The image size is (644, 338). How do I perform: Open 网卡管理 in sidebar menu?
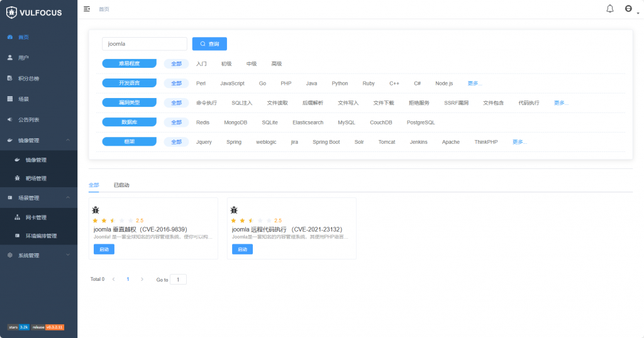[36, 217]
